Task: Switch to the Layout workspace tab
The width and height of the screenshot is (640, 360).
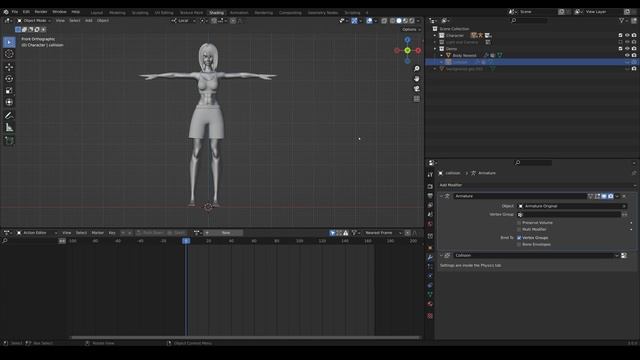Action: coord(97,13)
